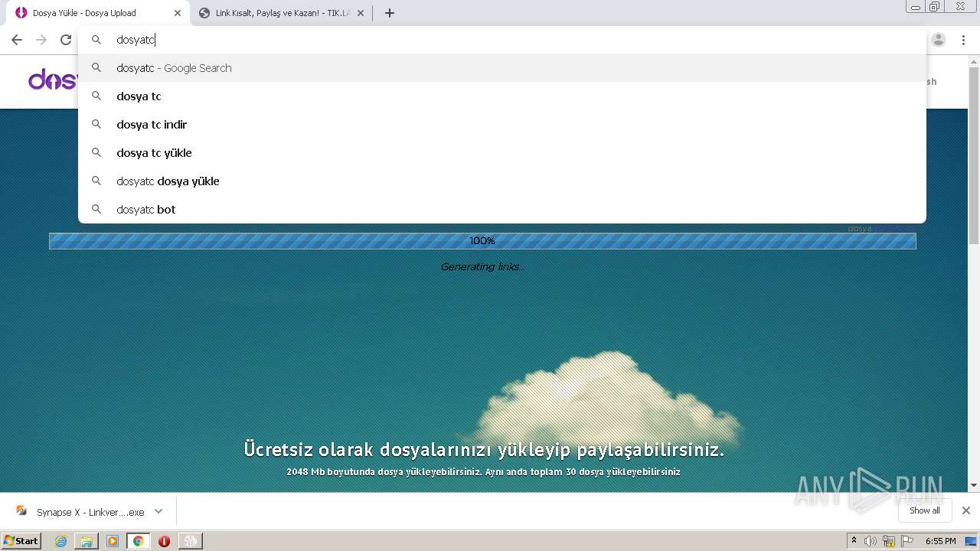This screenshot has height=551, width=980.
Task: Open the Opera icon in the taskbar
Action: [x=164, y=541]
